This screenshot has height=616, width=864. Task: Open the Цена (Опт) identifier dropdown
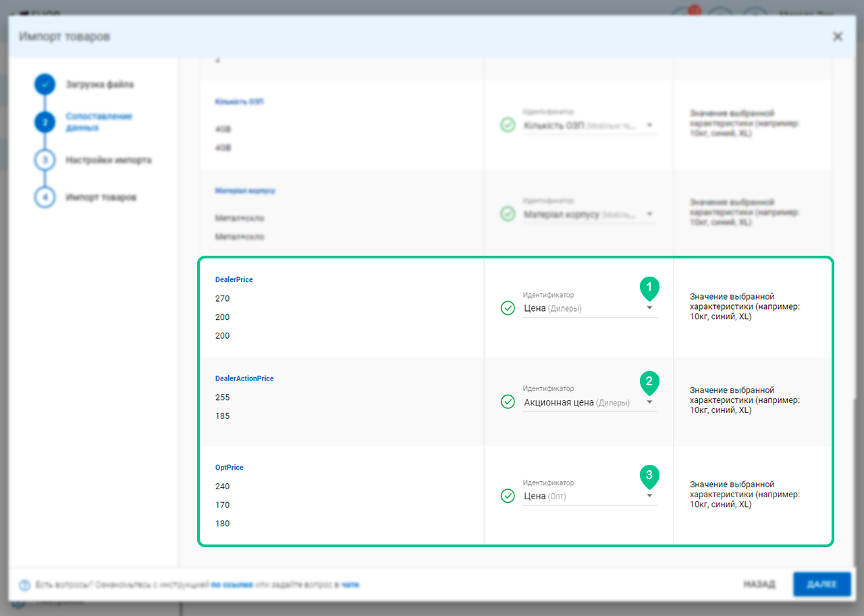[x=590, y=496]
